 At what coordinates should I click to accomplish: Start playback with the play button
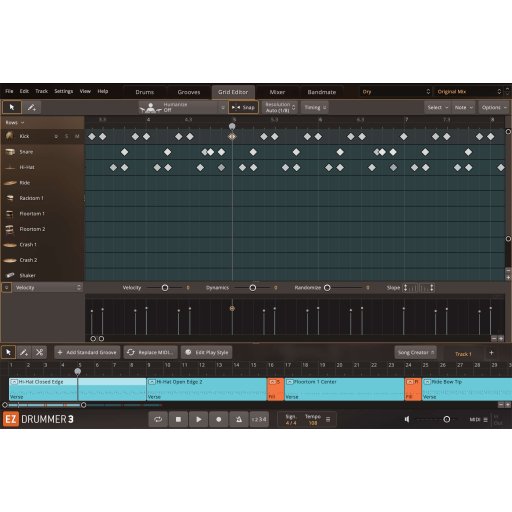[198, 419]
